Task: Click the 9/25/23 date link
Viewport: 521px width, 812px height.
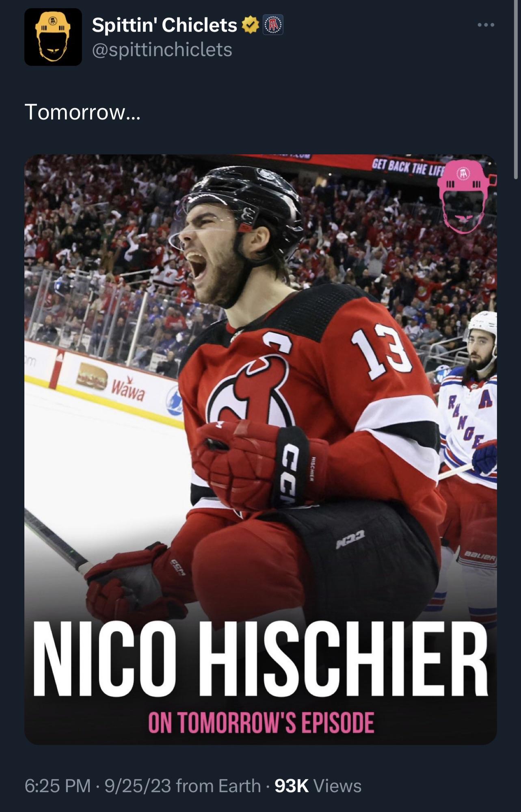Action: (138, 786)
